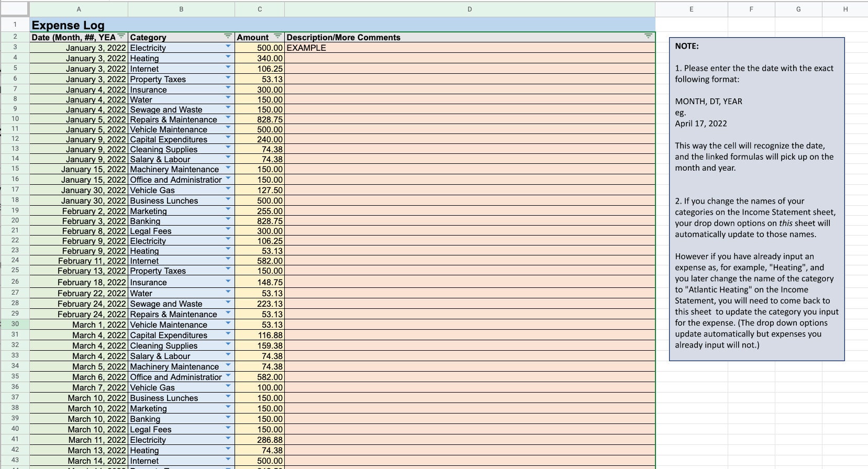Select column D header
The width and height of the screenshot is (868, 469).
click(470, 9)
